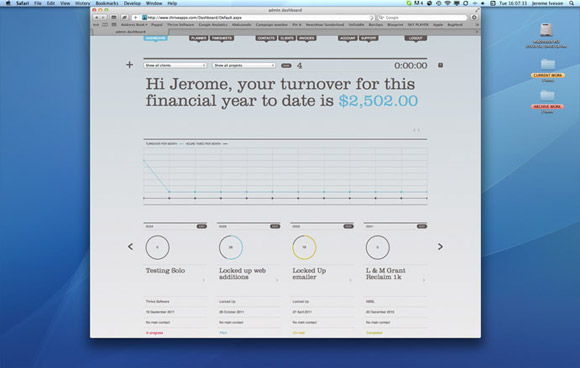Click the In progress status on Testing Solo

[154, 333]
